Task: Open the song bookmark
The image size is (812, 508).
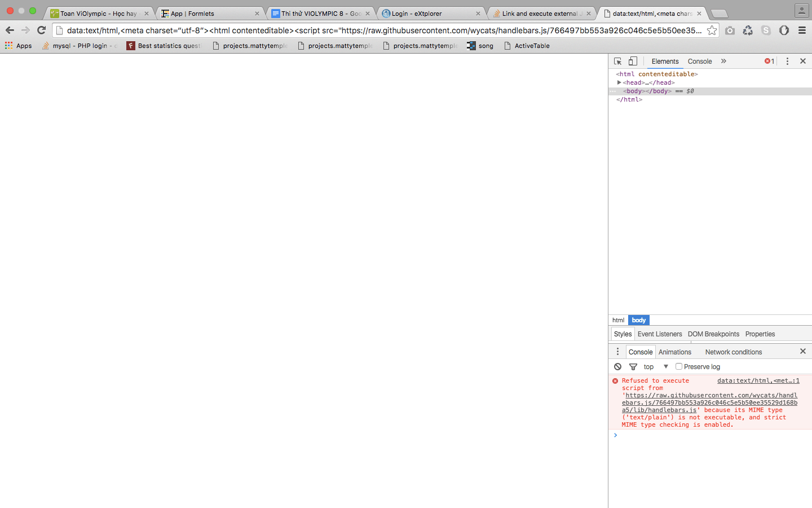Action: 480,46
